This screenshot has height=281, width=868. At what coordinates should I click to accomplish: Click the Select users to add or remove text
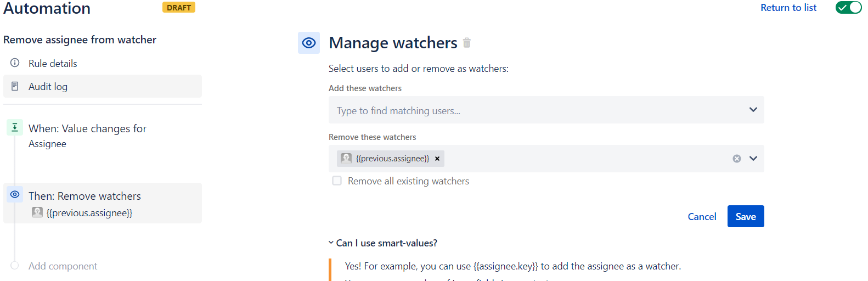pyautogui.click(x=419, y=69)
